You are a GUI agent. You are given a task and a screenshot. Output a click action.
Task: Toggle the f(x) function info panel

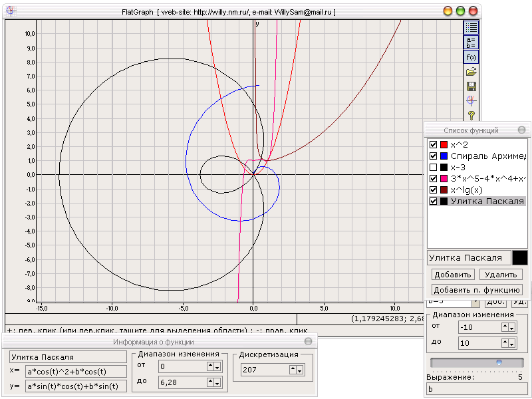(471, 57)
